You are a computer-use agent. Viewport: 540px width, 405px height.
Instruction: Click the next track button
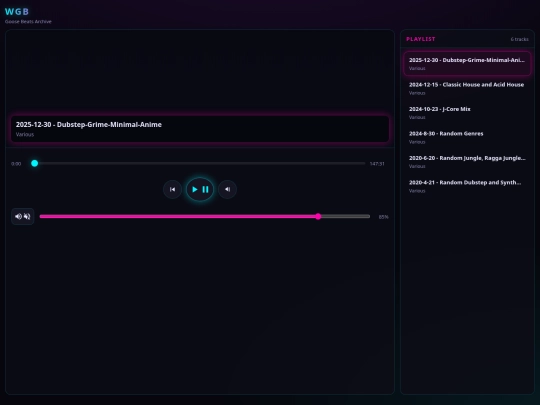point(227,189)
